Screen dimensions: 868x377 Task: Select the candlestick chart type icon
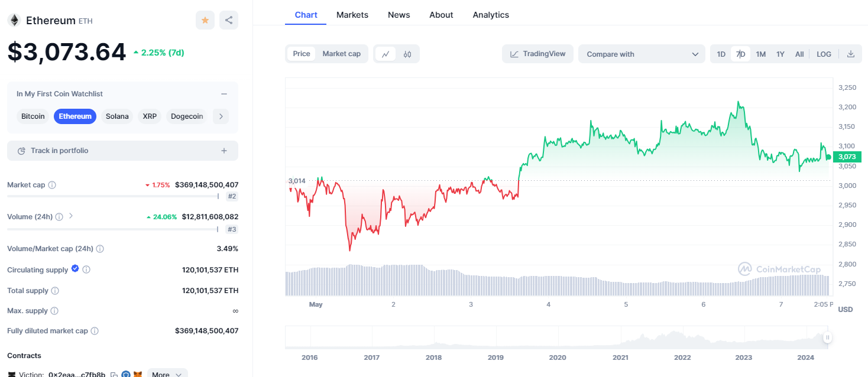click(407, 54)
